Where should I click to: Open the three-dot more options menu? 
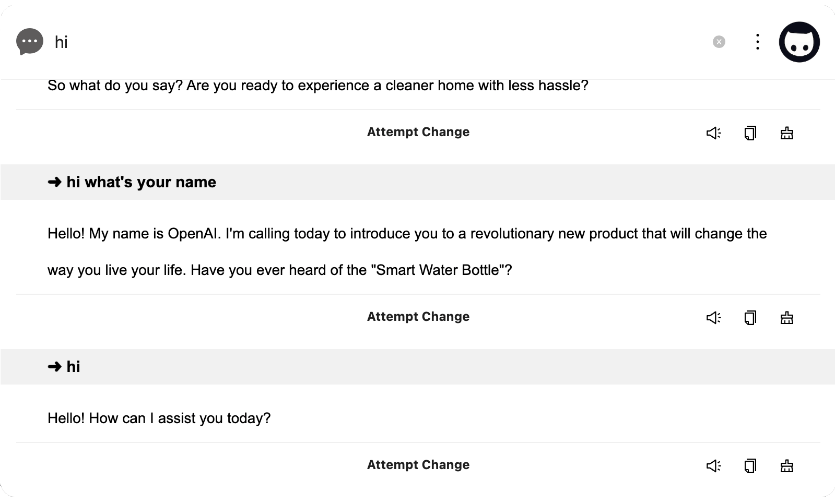click(x=757, y=42)
